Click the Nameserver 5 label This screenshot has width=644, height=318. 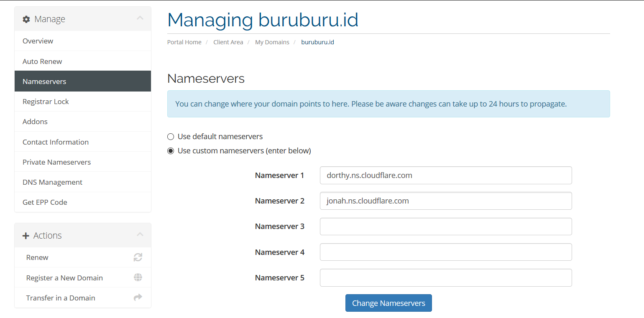click(x=280, y=278)
